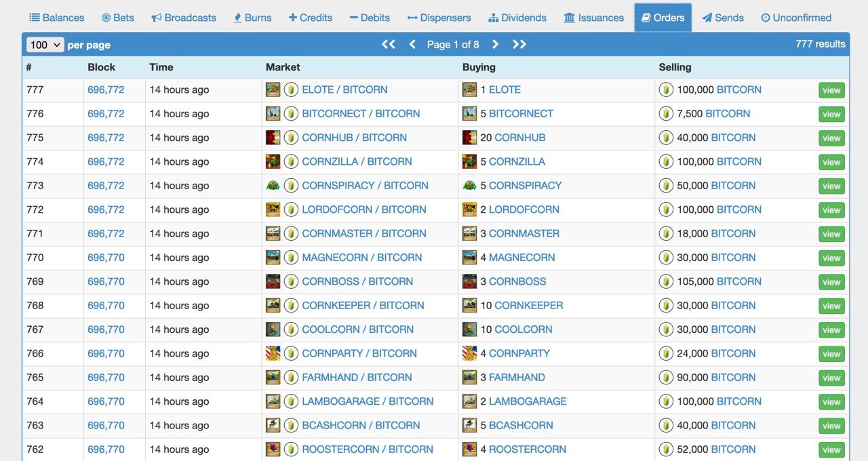Image resolution: width=868 pixels, height=461 pixels.
Task: Open the Unconfirmed tab
Action: 796,18
